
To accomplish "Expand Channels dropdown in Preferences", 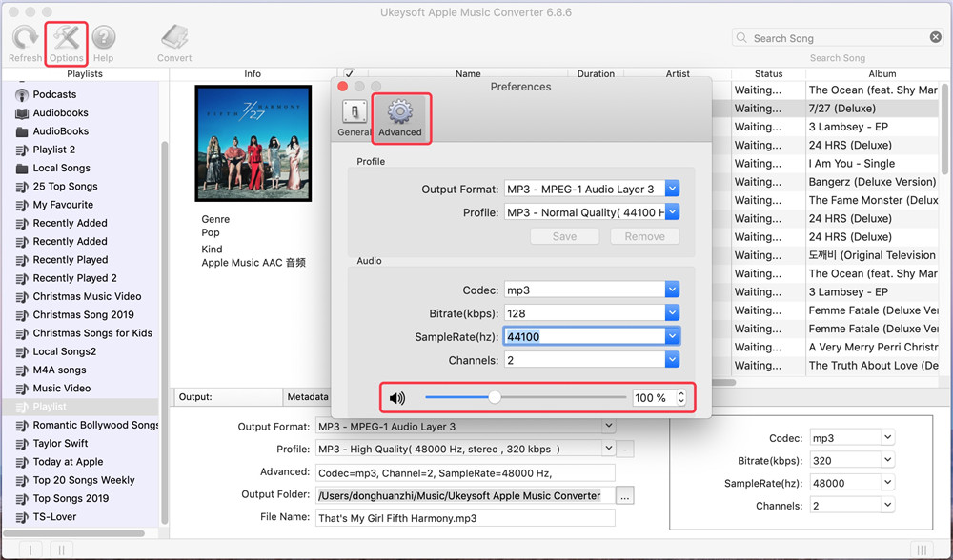I will (x=672, y=360).
